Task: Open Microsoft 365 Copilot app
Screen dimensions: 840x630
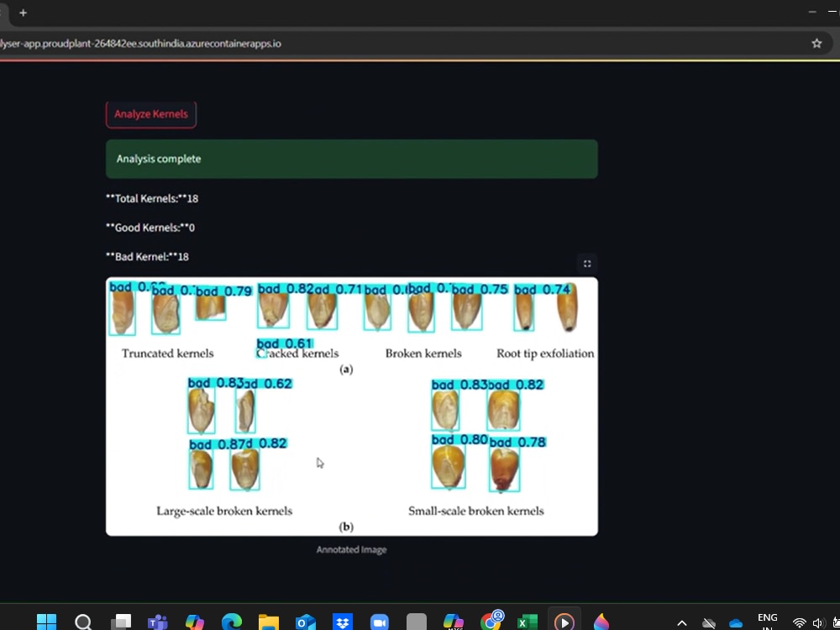Action: coord(454,622)
